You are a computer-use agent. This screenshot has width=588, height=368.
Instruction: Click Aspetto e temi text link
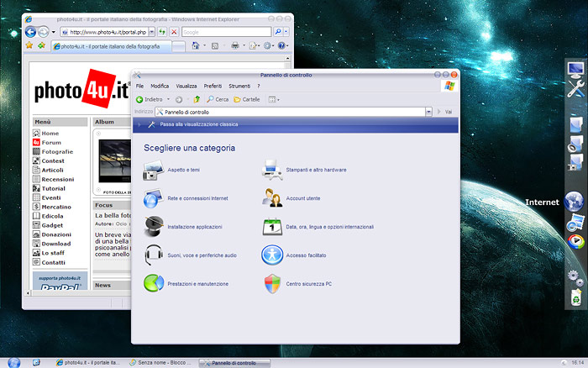(184, 170)
